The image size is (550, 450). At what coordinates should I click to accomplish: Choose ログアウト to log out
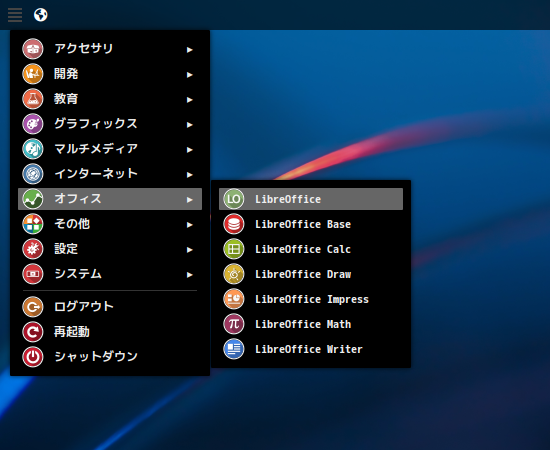coord(110,307)
